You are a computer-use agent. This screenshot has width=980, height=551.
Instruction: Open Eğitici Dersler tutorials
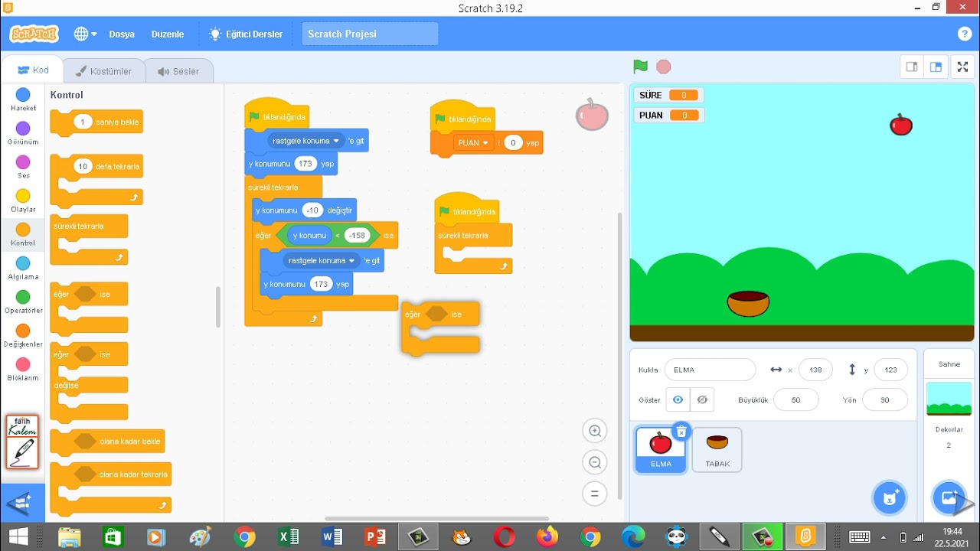pyautogui.click(x=246, y=34)
